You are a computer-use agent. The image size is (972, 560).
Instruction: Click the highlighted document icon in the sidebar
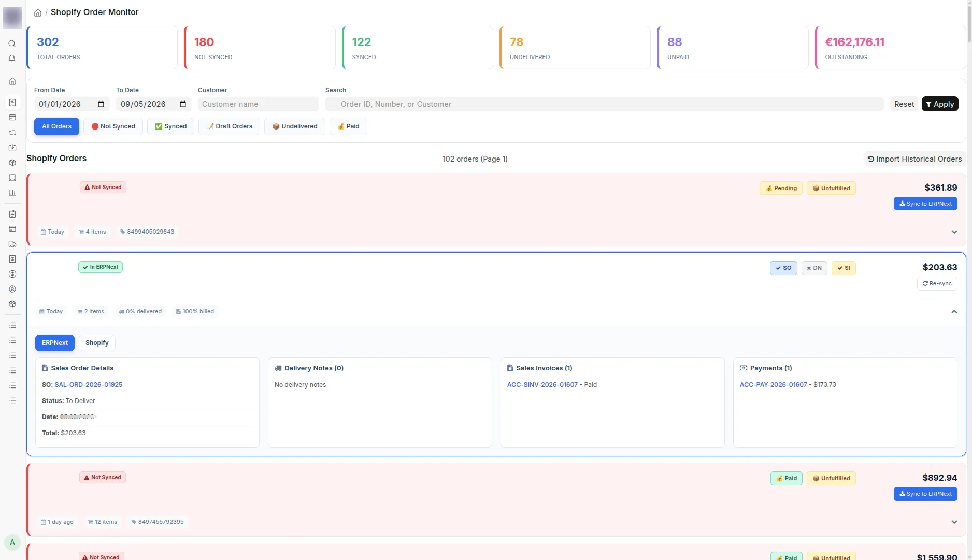12,103
